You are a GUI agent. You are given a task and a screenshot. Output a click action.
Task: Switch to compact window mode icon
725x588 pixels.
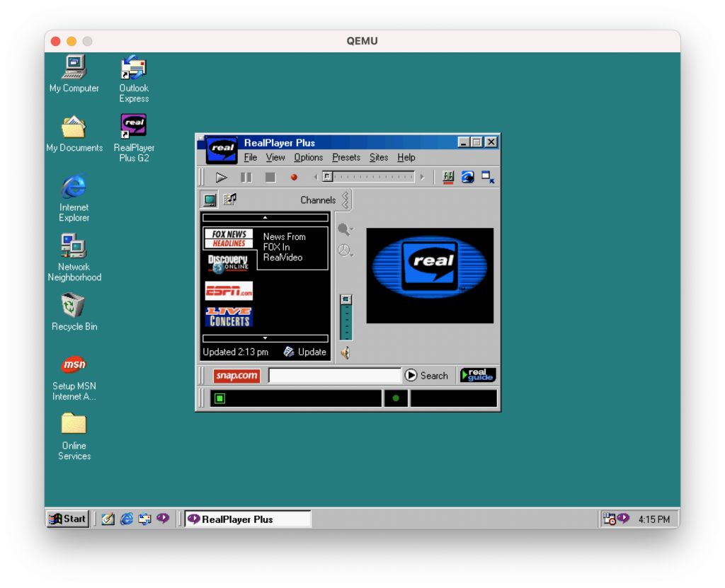tap(488, 177)
